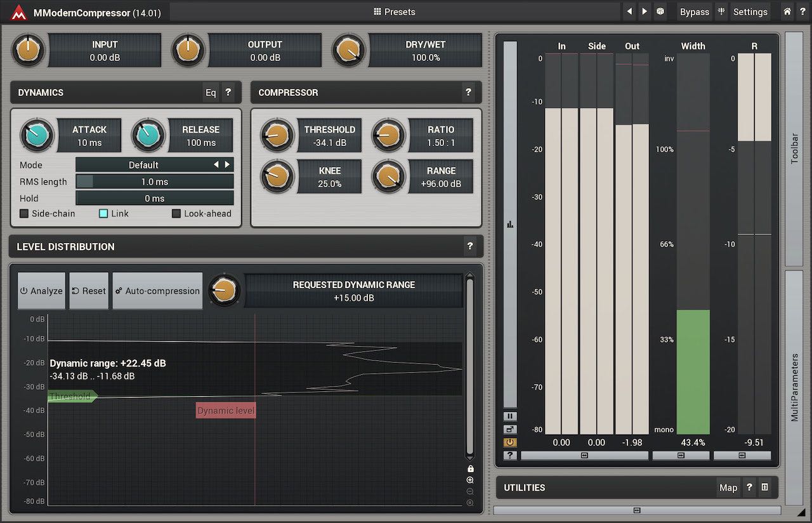
Task: Open the Mode Default selector
Action: (143, 165)
